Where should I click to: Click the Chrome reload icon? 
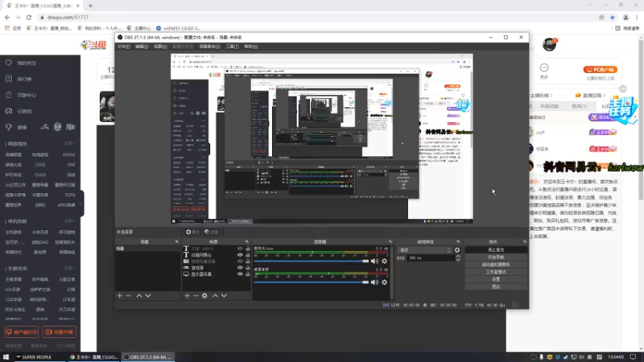[x=29, y=17]
